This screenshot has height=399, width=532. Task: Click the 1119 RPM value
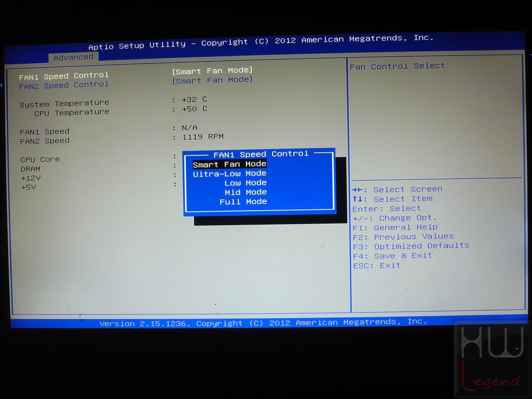point(203,137)
